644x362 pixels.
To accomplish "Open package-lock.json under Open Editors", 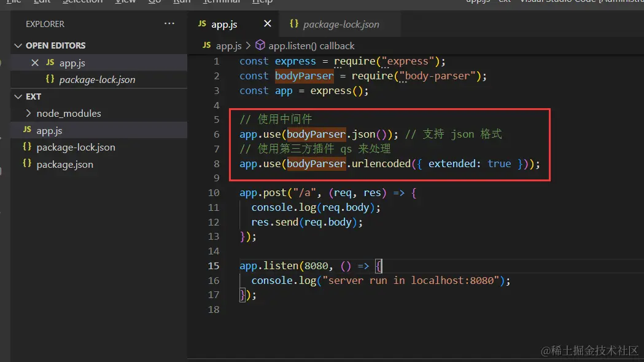I will 99,79.
